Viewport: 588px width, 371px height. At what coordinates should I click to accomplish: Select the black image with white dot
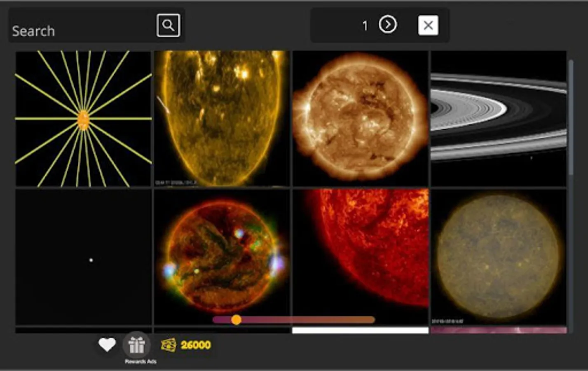[x=83, y=257]
